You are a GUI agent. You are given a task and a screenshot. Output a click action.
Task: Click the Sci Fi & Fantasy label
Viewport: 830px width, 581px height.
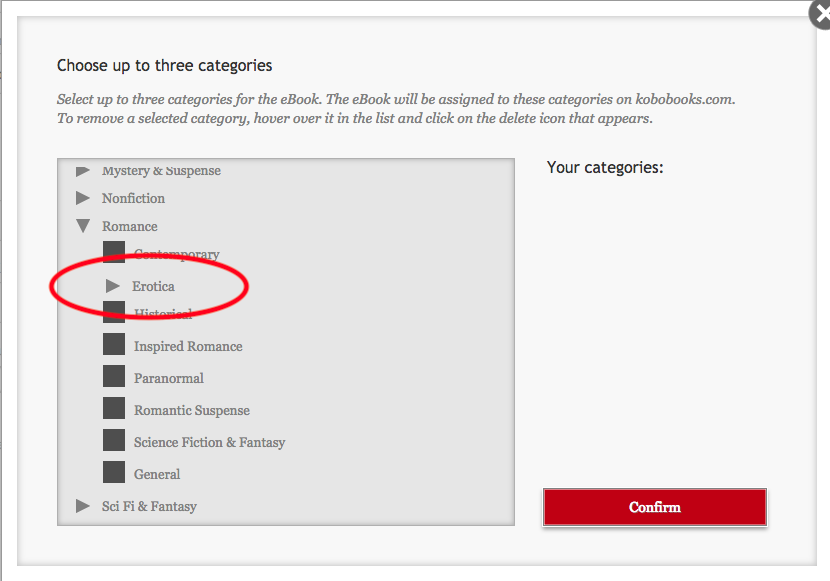[149, 506]
